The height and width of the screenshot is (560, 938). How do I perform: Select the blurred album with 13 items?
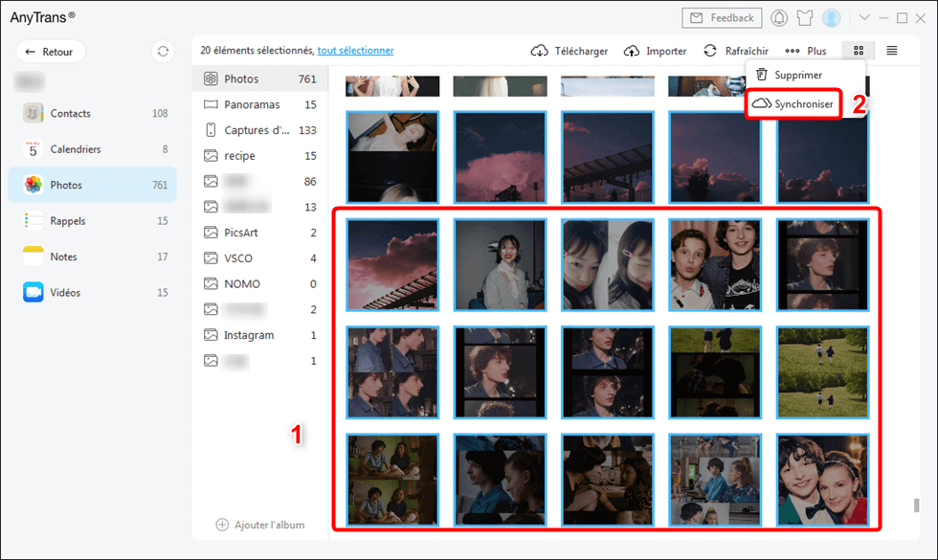tap(260, 207)
